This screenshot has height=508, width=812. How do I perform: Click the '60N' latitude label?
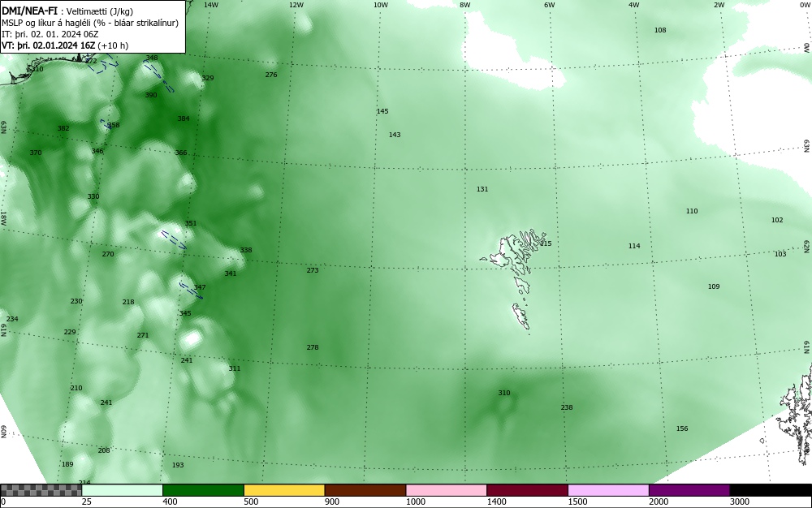3,432
